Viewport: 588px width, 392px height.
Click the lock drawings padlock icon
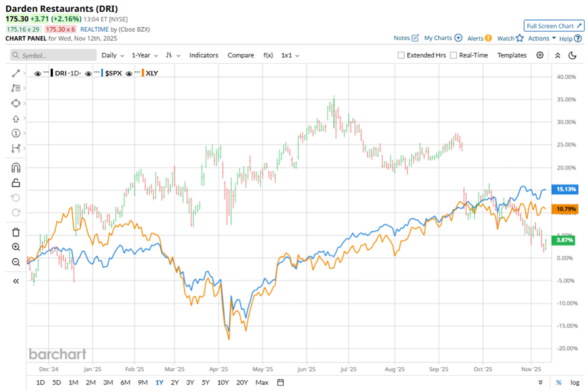point(16,183)
